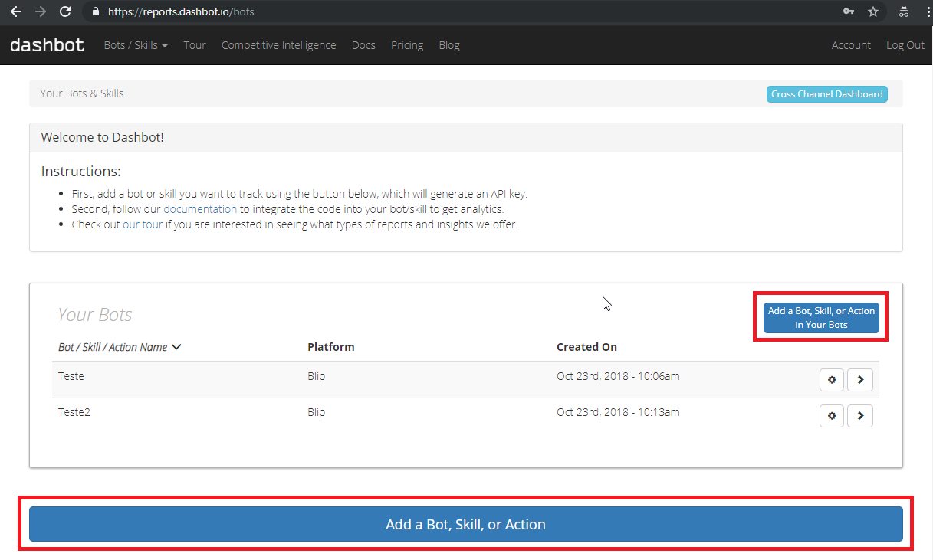
Task: View the Pricing page
Action: [407, 45]
